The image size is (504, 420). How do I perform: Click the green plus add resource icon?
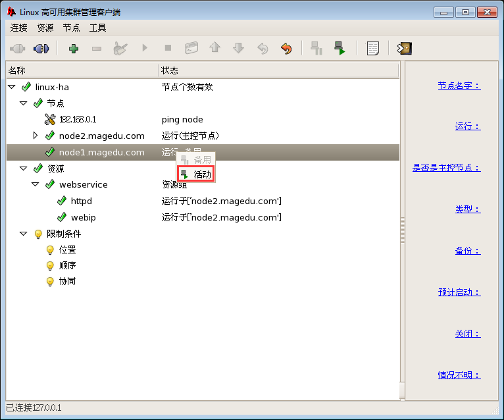tap(73, 48)
